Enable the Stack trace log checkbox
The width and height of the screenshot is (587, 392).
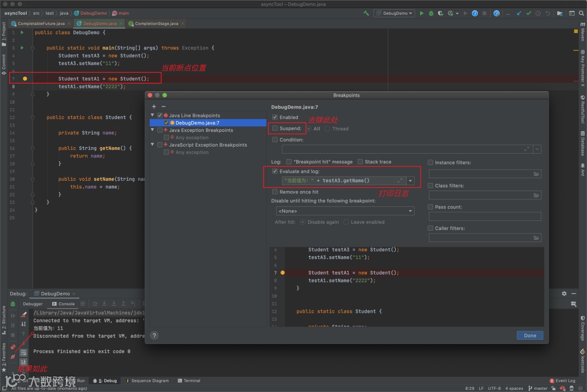pyautogui.click(x=360, y=162)
